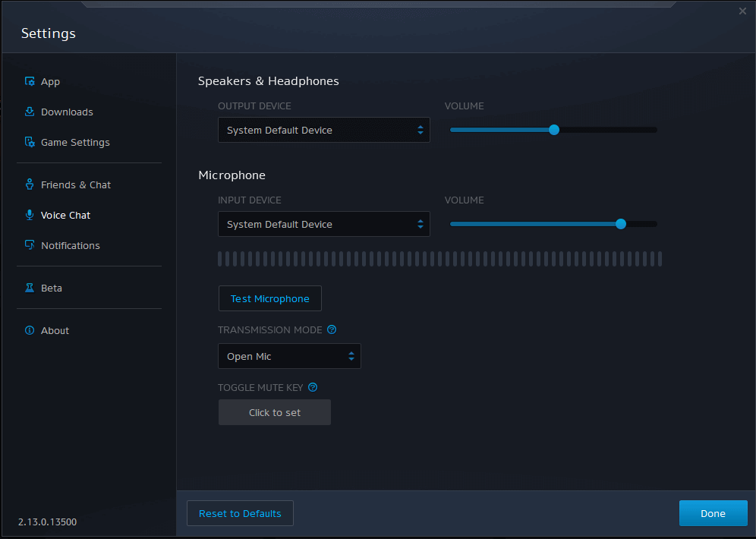Click the speakers volume slider handle
The image size is (756, 539).
tap(554, 130)
